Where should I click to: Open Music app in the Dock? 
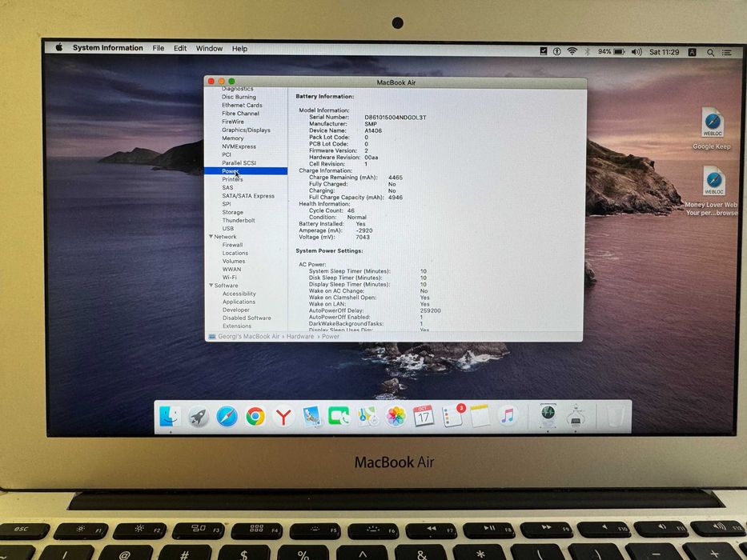(x=508, y=417)
